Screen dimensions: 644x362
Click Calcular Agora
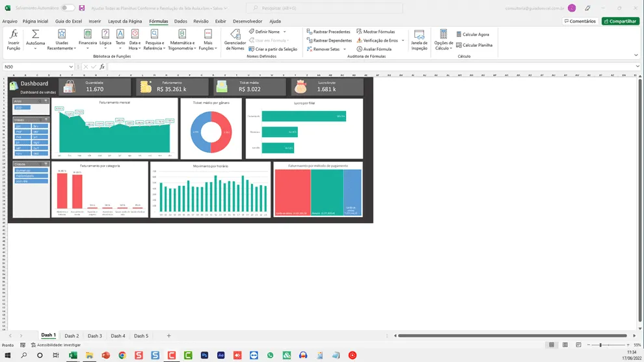pyautogui.click(x=472, y=34)
